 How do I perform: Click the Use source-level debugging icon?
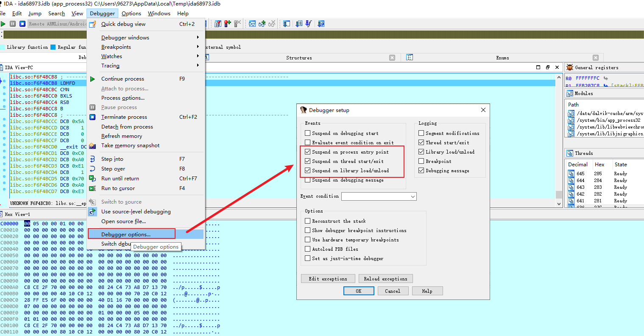92,212
